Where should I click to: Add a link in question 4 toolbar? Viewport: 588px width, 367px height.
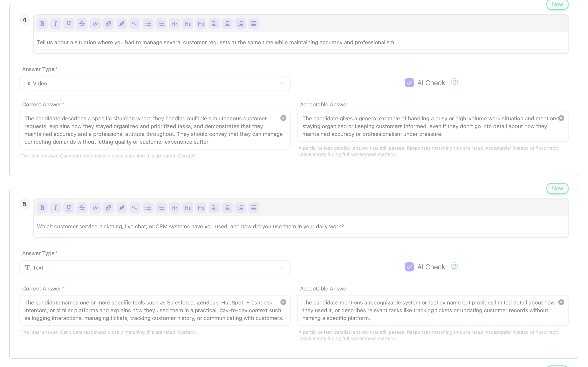[x=108, y=23]
